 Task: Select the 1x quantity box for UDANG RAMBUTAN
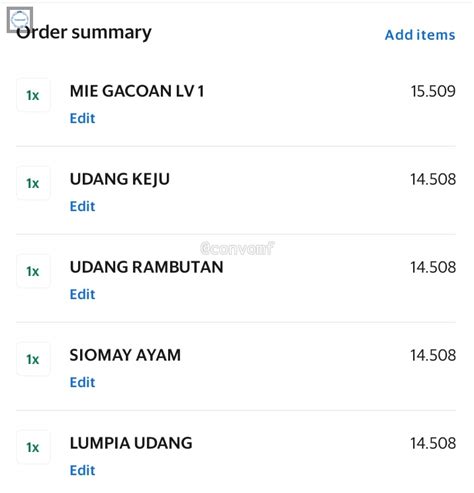tap(33, 271)
